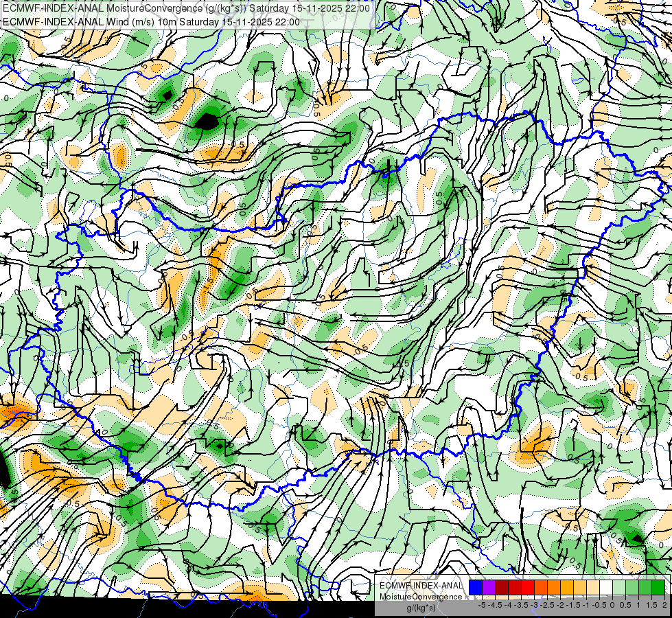Image resolution: width=672 pixels, height=618 pixels.
Task: Click the lightest green swatch for 0 to 0.5
Action: (619, 587)
